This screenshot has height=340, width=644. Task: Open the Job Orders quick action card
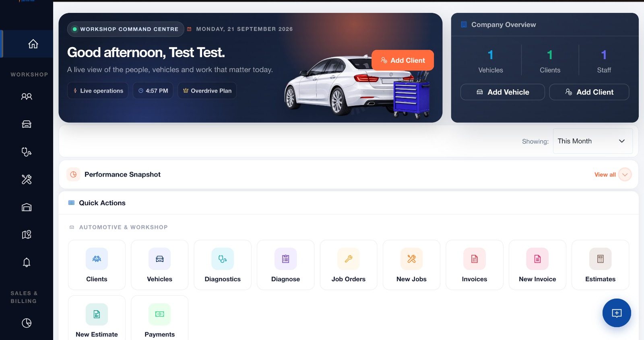349,265
